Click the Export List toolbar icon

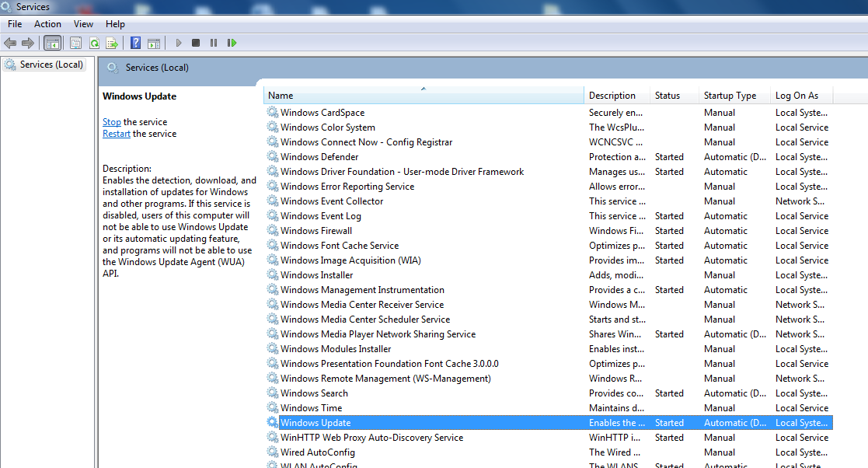(x=112, y=43)
